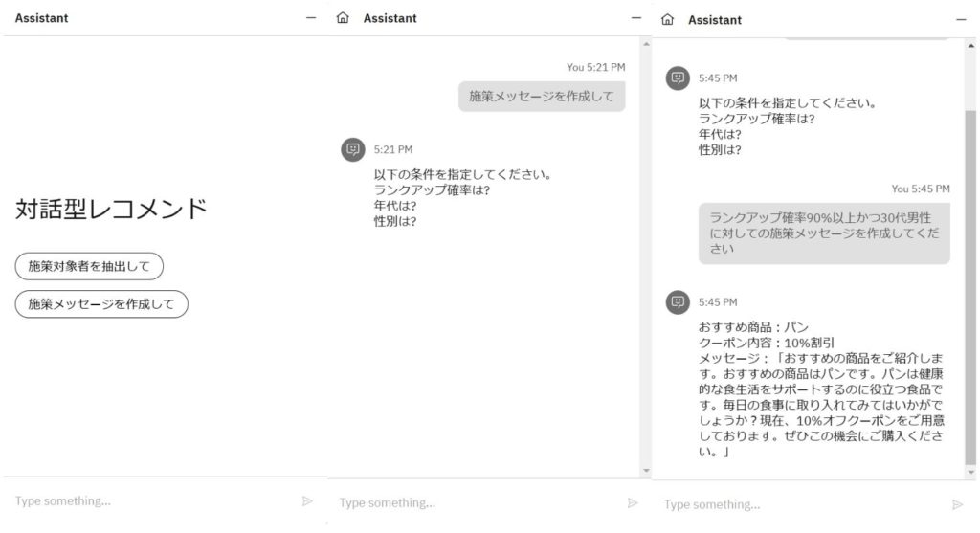The width and height of the screenshot is (980, 533).
Task: Click the right chat scrollbar thumb
Action: 970,287
